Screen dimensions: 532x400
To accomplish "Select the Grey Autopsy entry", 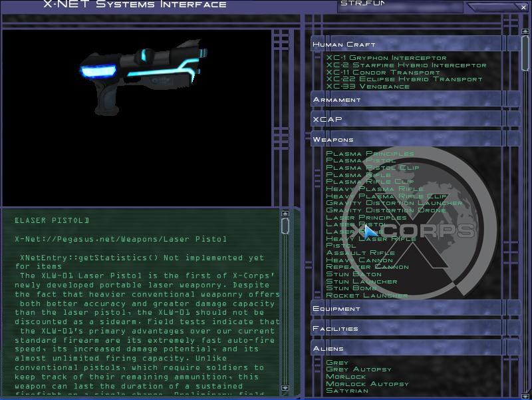I will [359, 369].
